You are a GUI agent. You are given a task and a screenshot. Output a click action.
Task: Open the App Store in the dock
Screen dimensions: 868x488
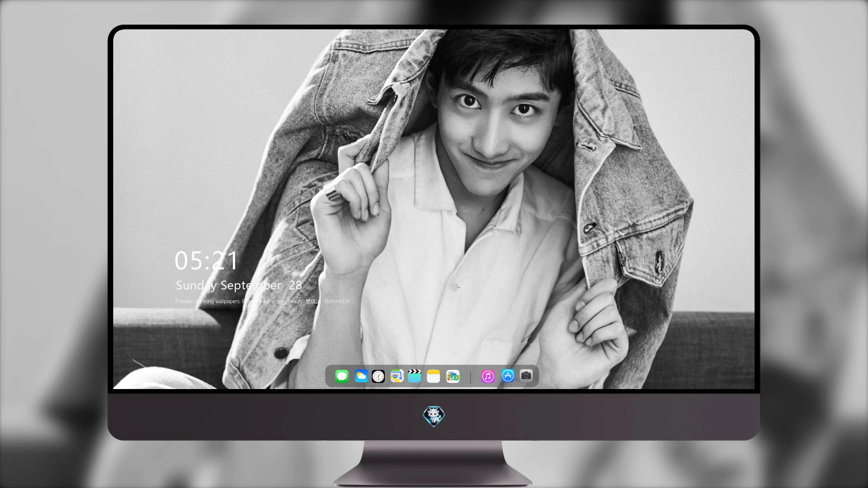(x=508, y=375)
